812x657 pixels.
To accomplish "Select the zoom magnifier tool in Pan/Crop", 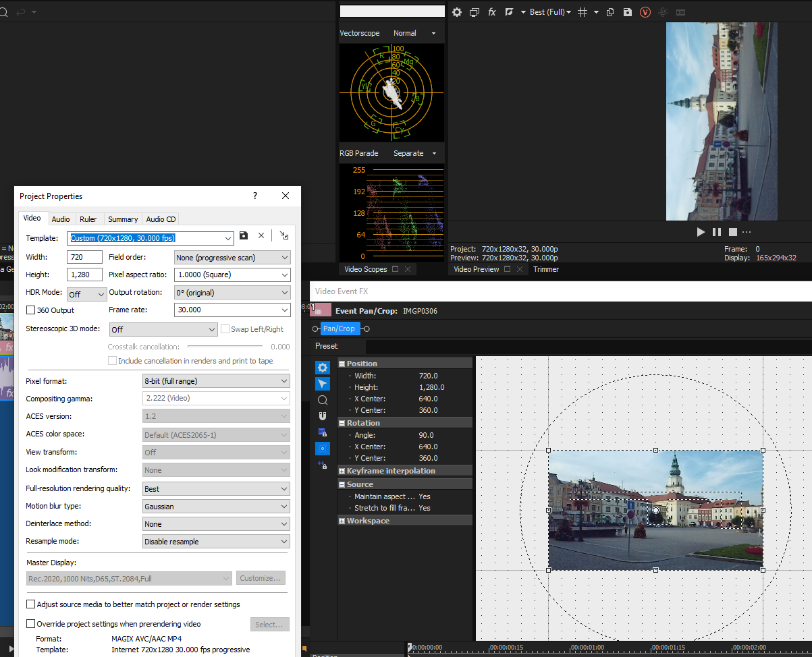I will coord(323,400).
